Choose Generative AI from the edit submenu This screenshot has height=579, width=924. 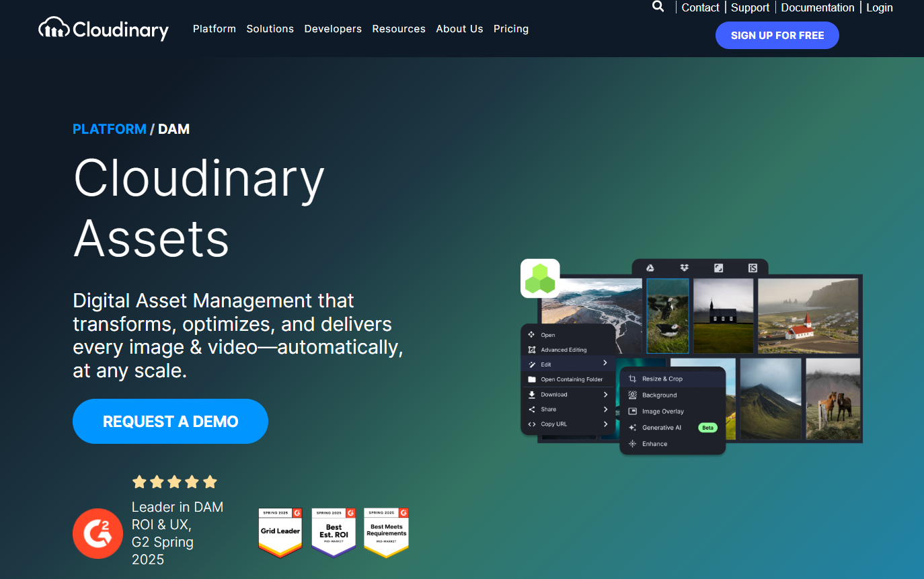(661, 428)
